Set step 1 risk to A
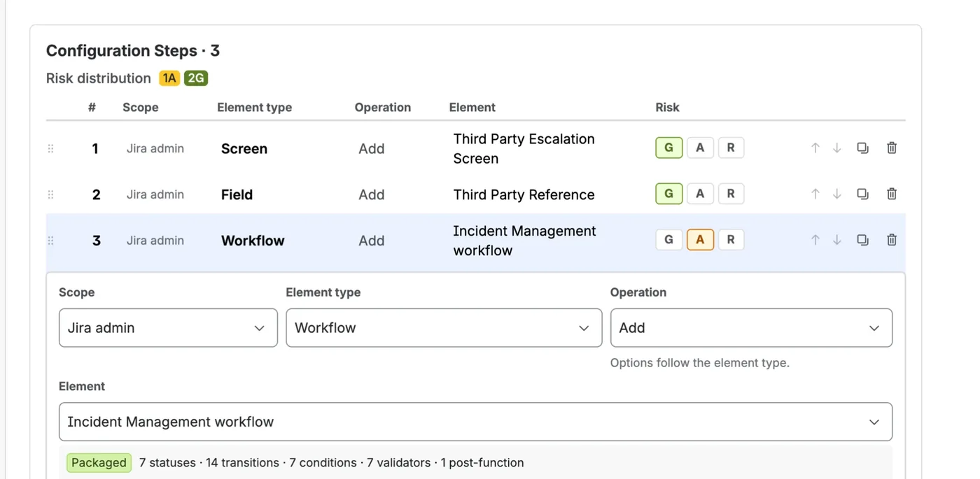980x479 pixels. (700, 148)
